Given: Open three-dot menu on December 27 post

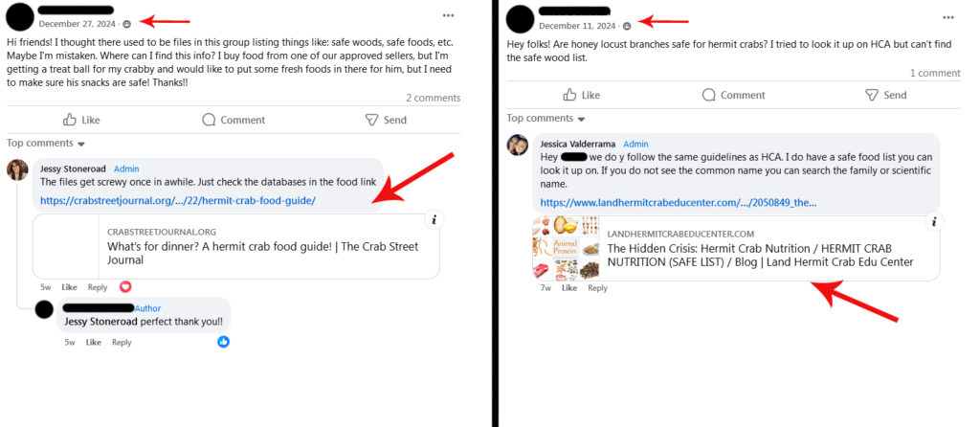Looking at the screenshot, I should click(448, 15).
